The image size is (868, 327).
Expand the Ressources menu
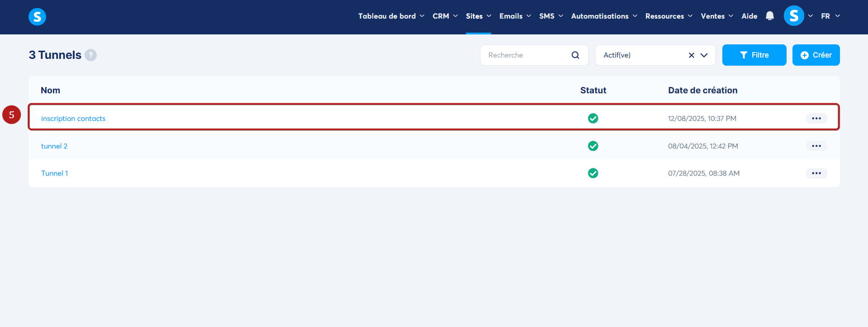[x=669, y=16]
